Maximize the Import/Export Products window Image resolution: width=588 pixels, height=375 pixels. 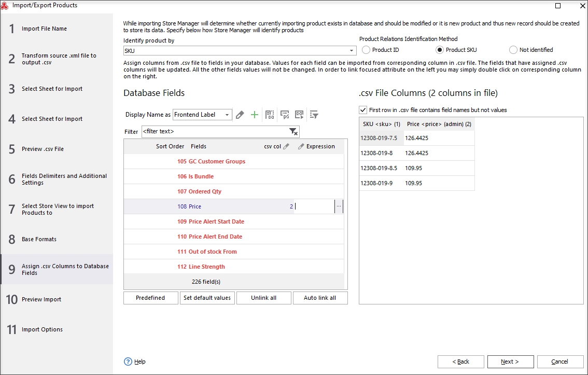coord(557,6)
